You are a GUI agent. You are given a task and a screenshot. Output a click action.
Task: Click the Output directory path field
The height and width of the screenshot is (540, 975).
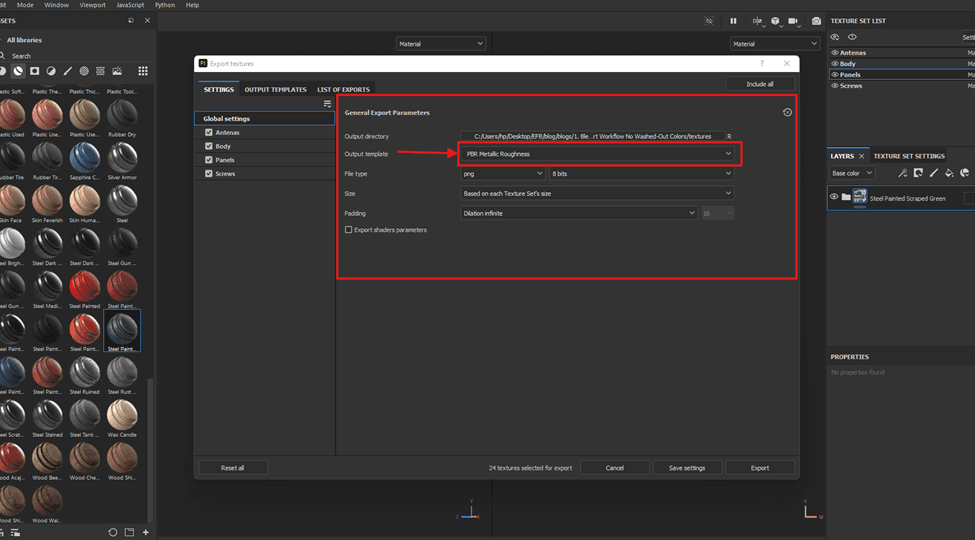point(592,136)
